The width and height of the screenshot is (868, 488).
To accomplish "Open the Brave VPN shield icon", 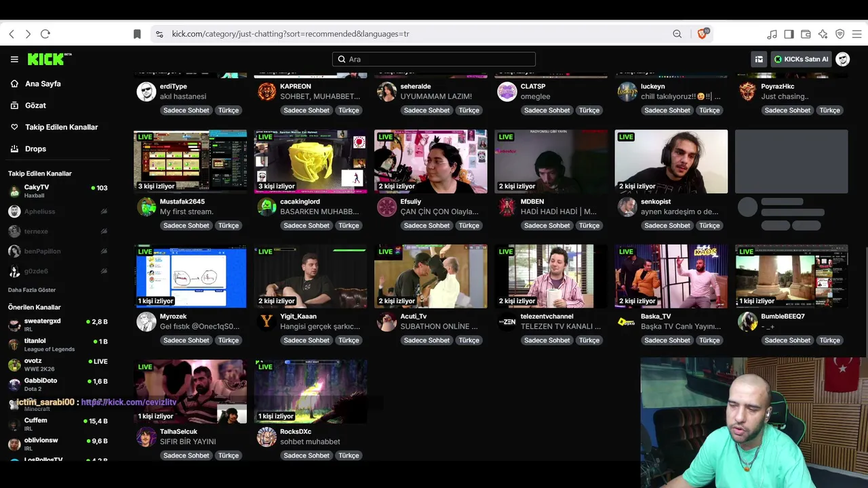I will click(x=840, y=34).
